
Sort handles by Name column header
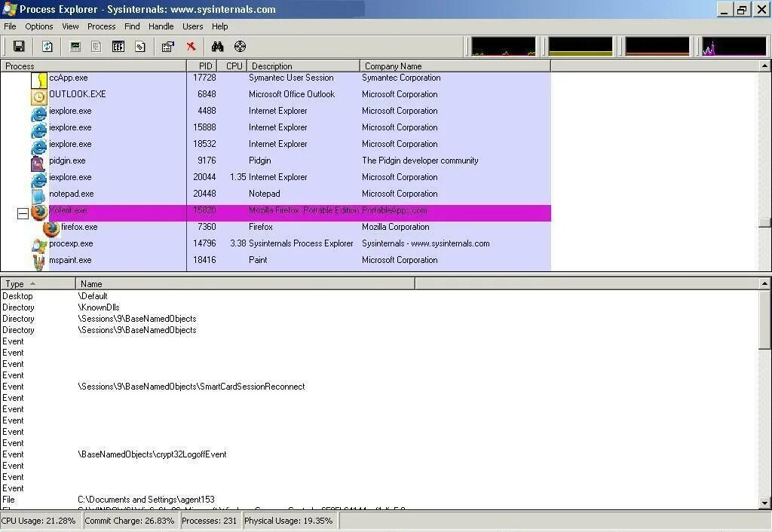[245, 284]
